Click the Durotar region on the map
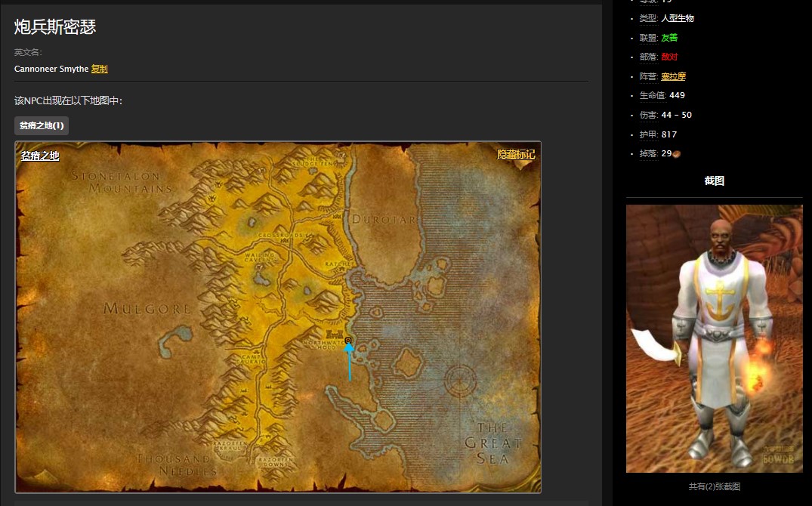This screenshot has height=506, width=812. tap(390, 219)
